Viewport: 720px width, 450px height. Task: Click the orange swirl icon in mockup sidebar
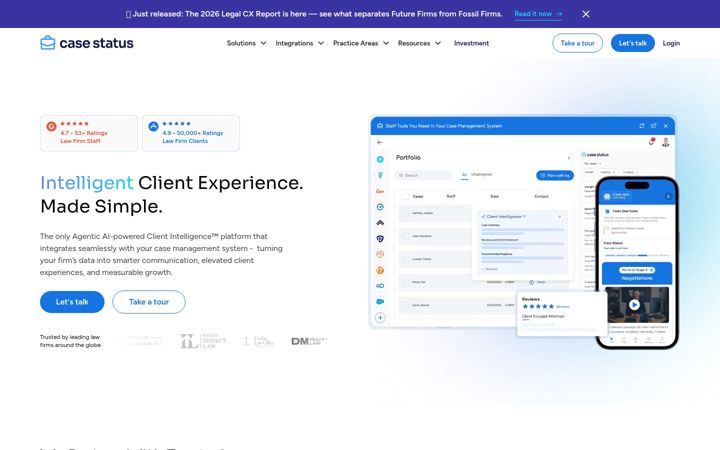click(380, 254)
